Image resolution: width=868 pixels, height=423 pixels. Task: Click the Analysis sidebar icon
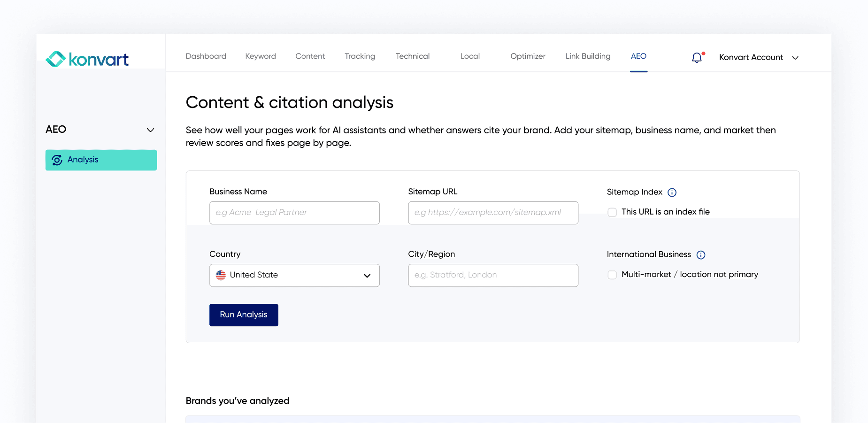point(57,160)
